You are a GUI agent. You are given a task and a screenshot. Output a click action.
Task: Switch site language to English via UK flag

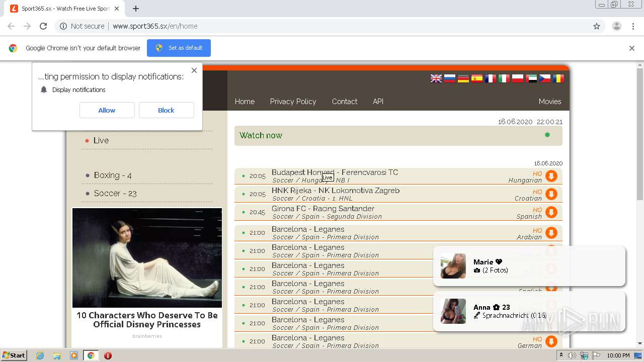pos(436,78)
